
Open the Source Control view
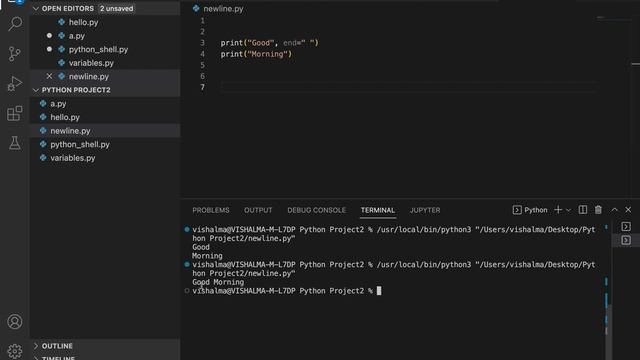tap(15, 54)
